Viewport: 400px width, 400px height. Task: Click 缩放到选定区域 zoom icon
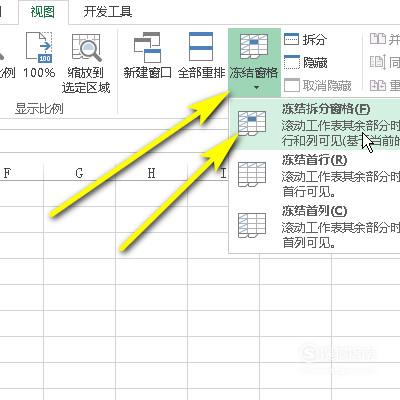(x=86, y=63)
